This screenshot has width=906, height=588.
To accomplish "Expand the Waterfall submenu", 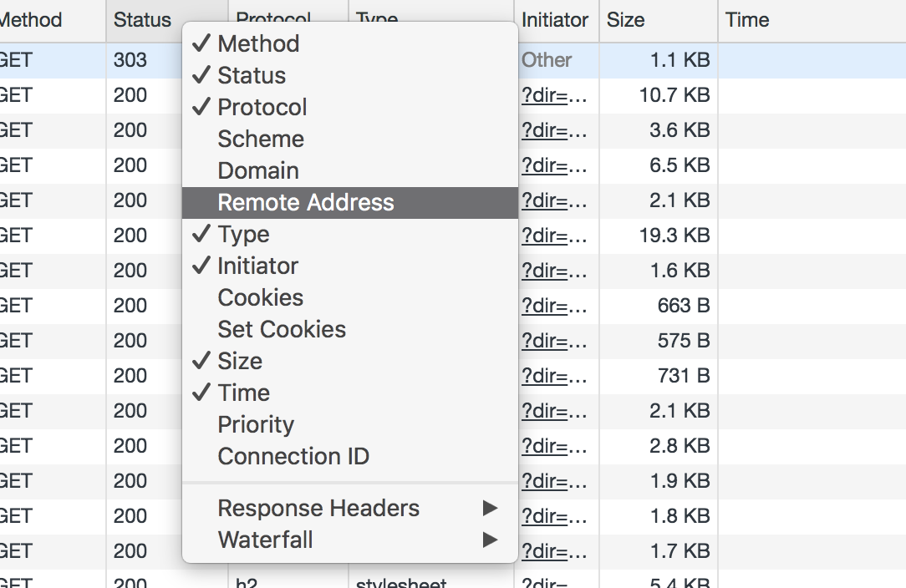I will click(349, 540).
